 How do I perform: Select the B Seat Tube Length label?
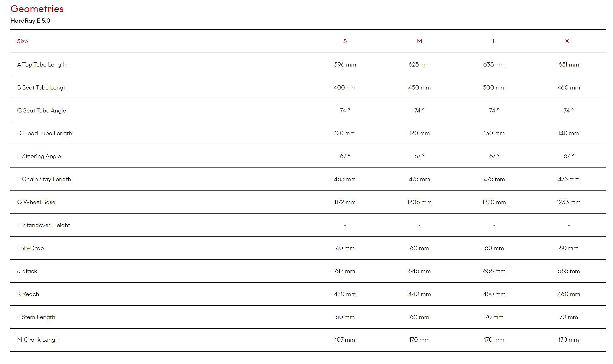point(43,87)
